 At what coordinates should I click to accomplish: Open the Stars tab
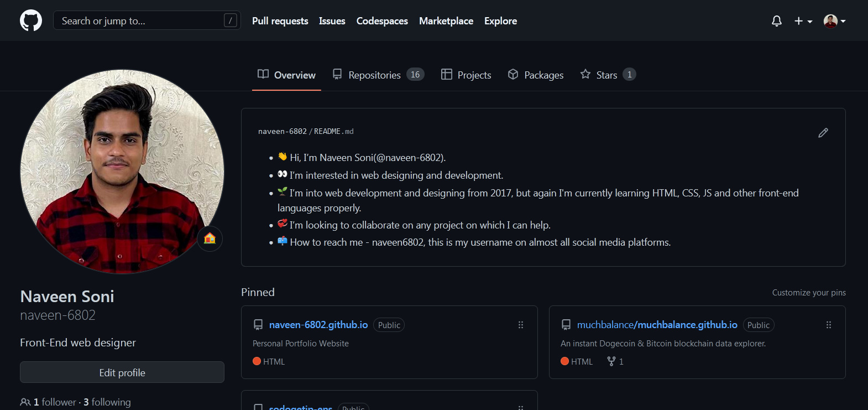pyautogui.click(x=608, y=75)
